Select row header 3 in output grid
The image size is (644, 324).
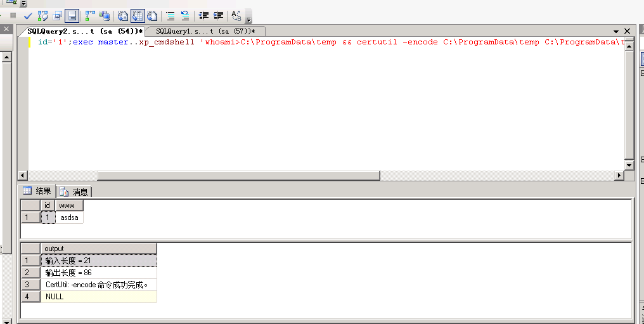[31, 285]
